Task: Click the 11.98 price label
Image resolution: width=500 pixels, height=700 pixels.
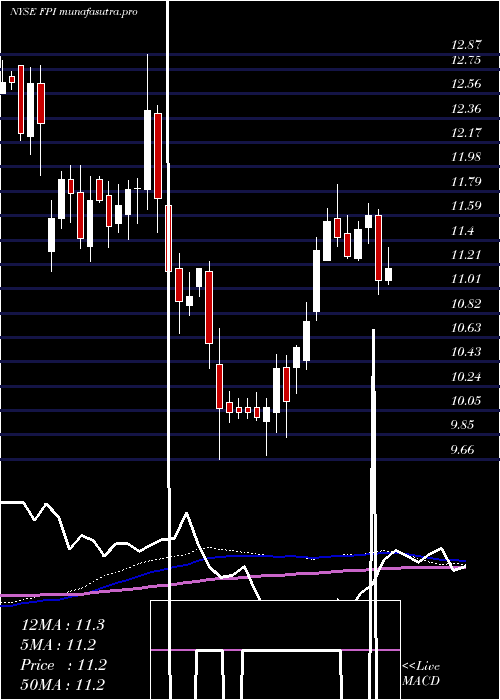Action: point(466,157)
